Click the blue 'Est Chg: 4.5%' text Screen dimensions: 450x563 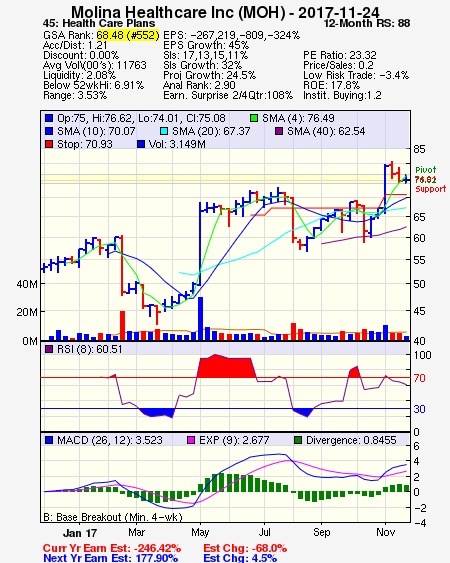[x=240, y=558]
